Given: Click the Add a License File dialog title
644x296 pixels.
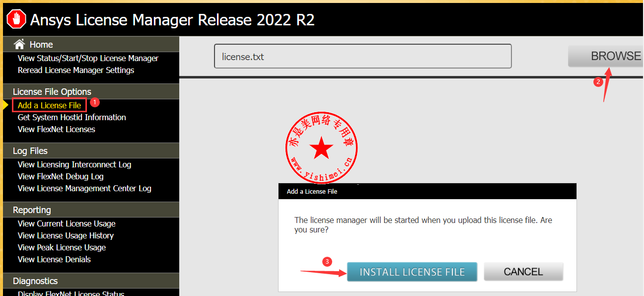Looking at the screenshot, I should click(x=312, y=191).
